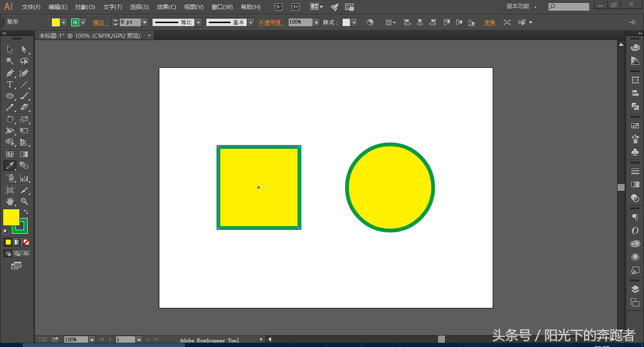Select the Blend tool
This screenshot has height=347, width=644.
click(x=24, y=165)
